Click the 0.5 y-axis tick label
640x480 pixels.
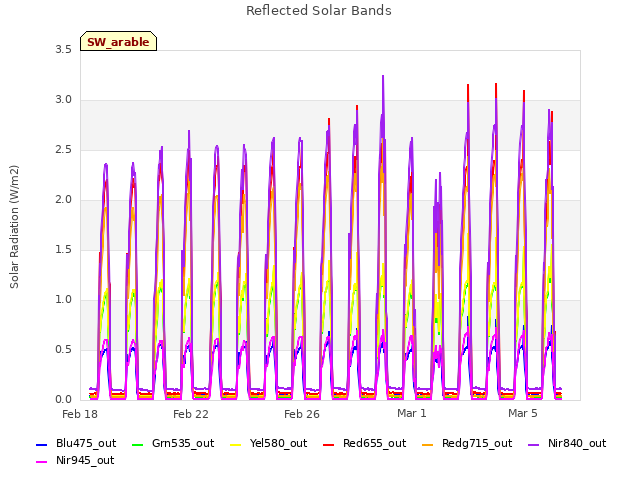coord(64,350)
